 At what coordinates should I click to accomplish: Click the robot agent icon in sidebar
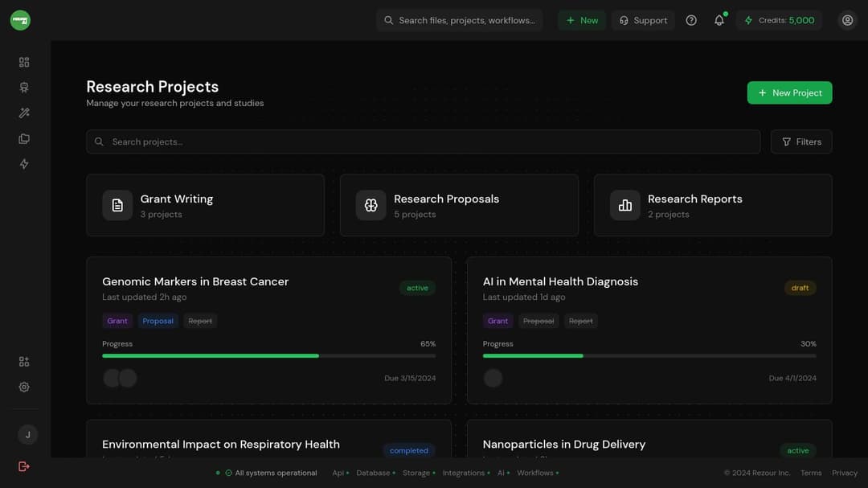point(24,88)
